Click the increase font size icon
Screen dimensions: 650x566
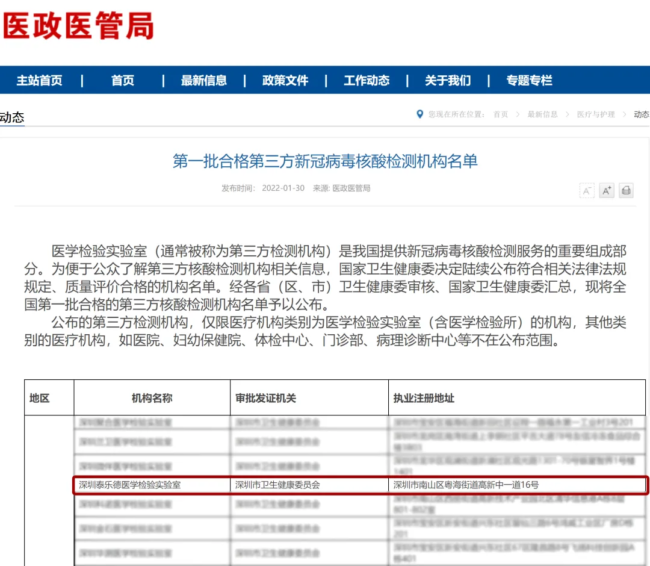(x=606, y=190)
